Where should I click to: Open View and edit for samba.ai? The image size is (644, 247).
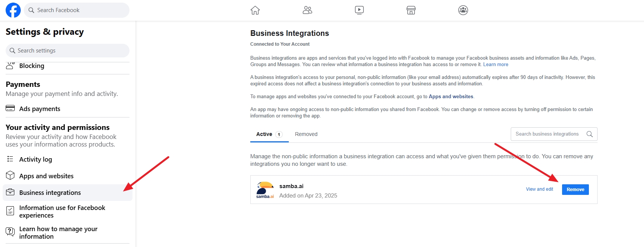pos(539,189)
